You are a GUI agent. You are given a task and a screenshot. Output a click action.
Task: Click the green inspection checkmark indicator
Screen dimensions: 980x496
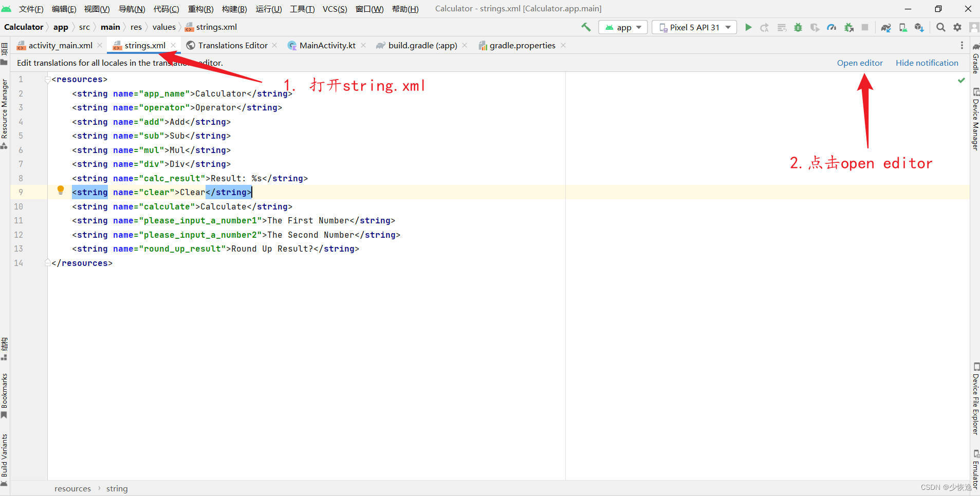tap(961, 80)
